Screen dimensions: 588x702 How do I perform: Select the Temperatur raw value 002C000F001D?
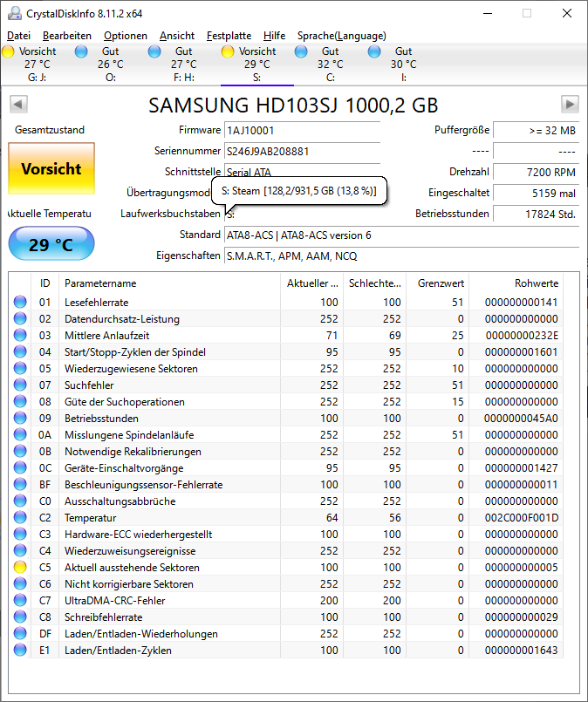522,517
